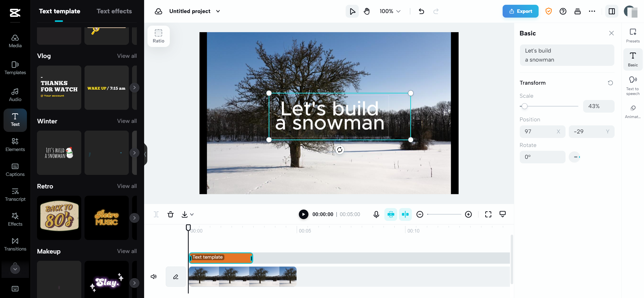Open the Ratio canvas option

pos(158,36)
